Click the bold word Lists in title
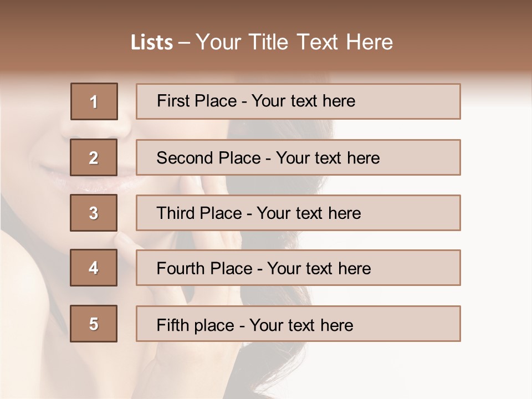Viewport: 532px width, 399px height. [x=152, y=43]
